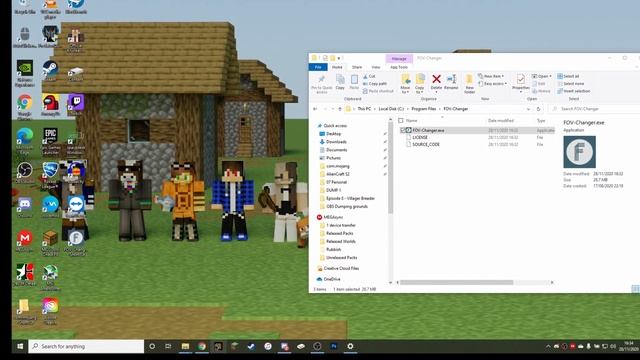The width and height of the screenshot is (640, 360).
Task: Click the Paste ribbon button
Action: [354, 82]
